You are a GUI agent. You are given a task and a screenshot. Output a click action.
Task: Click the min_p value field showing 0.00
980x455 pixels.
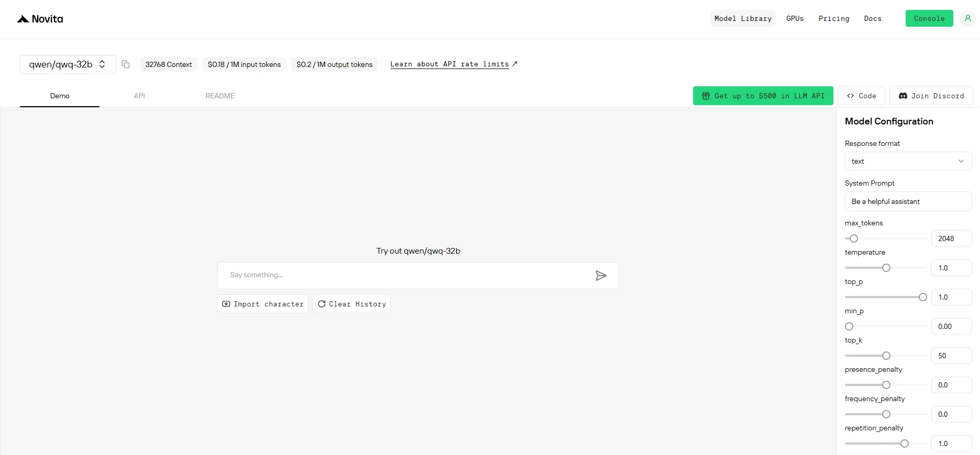(x=952, y=326)
